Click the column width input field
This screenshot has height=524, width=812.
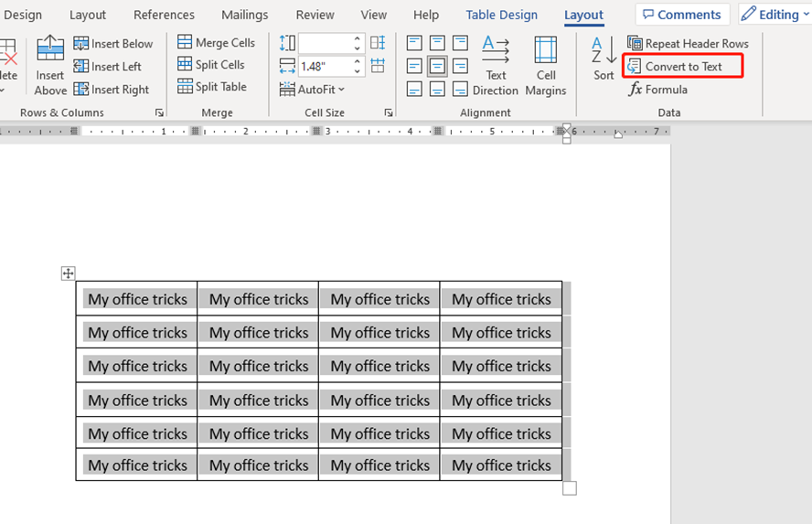pyautogui.click(x=326, y=66)
